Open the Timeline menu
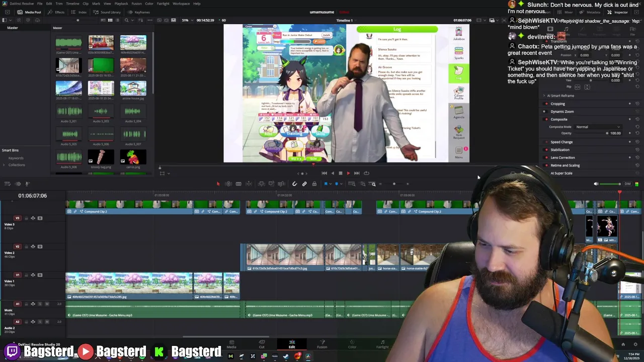644x362 pixels. point(72,4)
